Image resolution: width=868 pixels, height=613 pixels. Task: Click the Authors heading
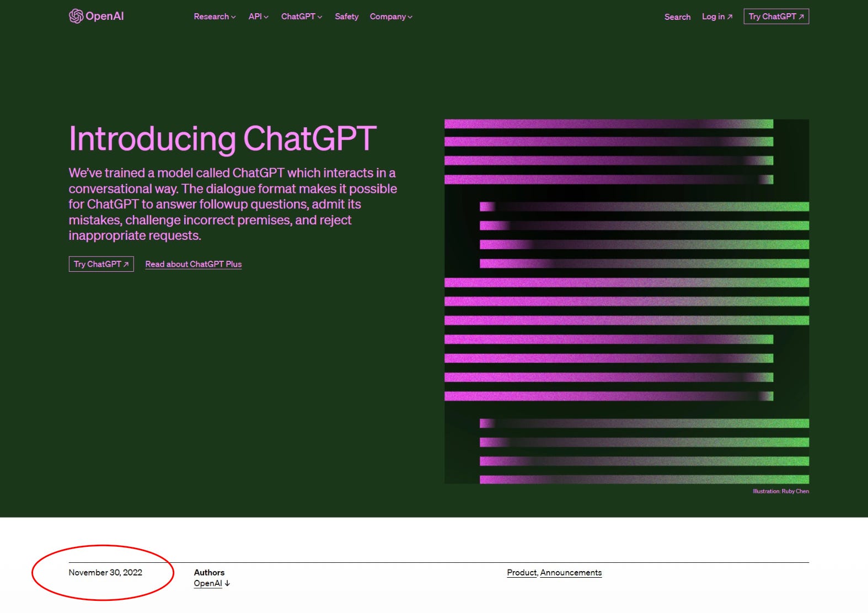pos(209,572)
